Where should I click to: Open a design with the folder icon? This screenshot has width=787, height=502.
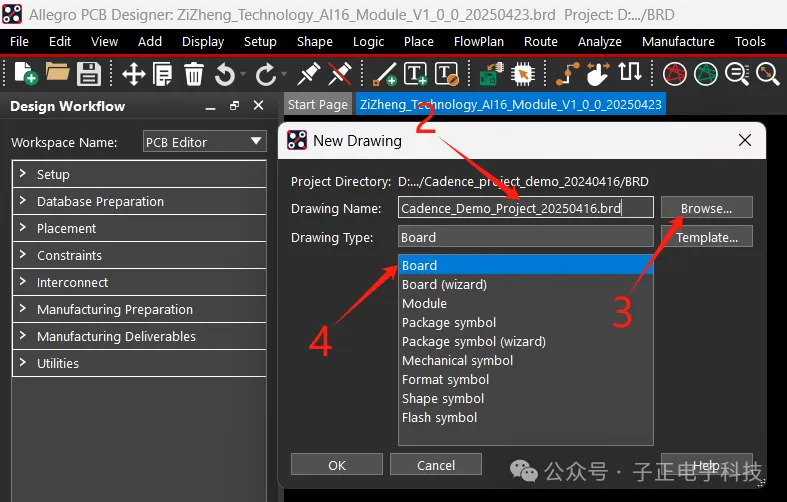[x=57, y=72]
